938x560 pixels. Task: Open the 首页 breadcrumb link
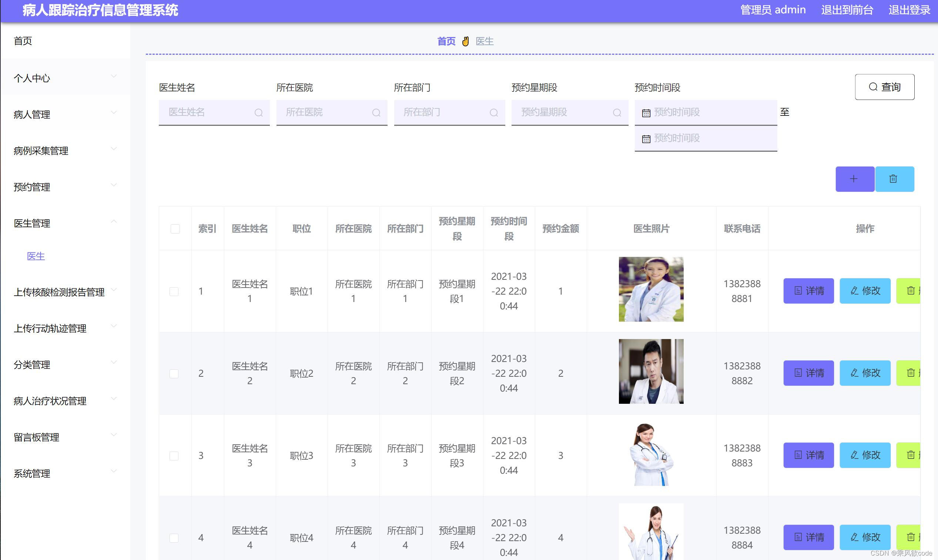(x=446, y=41)
